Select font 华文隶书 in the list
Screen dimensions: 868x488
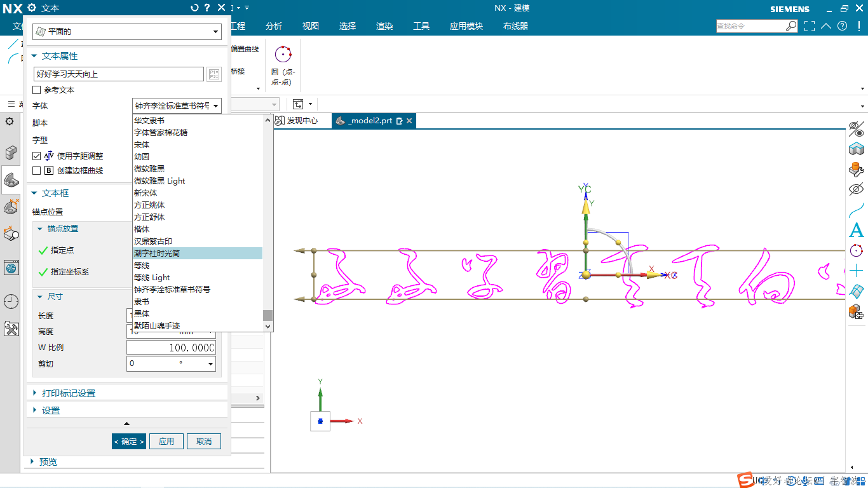coord(198,120)
